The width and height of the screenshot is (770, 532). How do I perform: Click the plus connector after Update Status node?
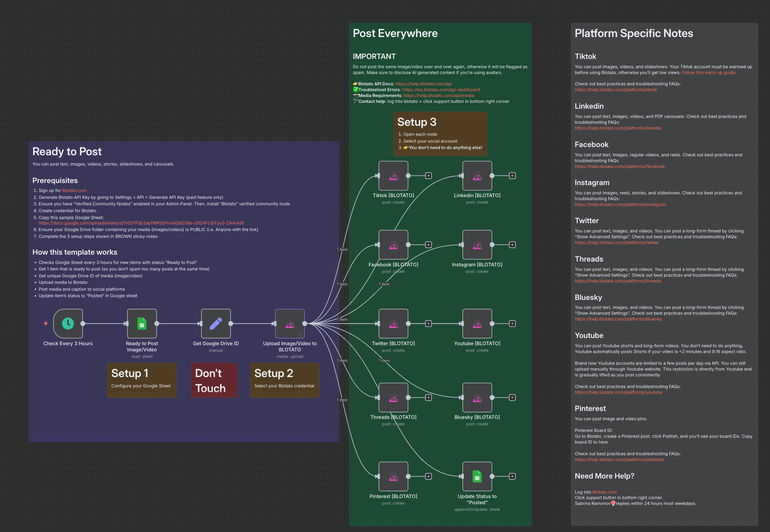tap(512, 476)
